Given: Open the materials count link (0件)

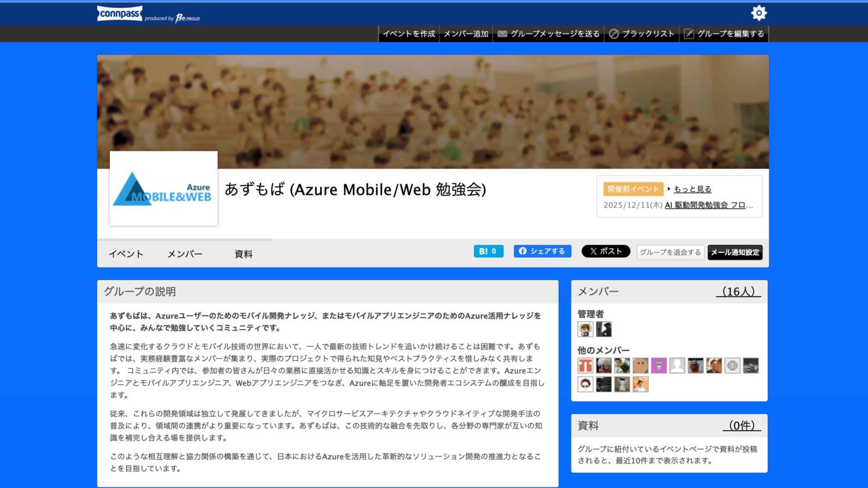Looking at the screenshot, I should pos(741,425).
